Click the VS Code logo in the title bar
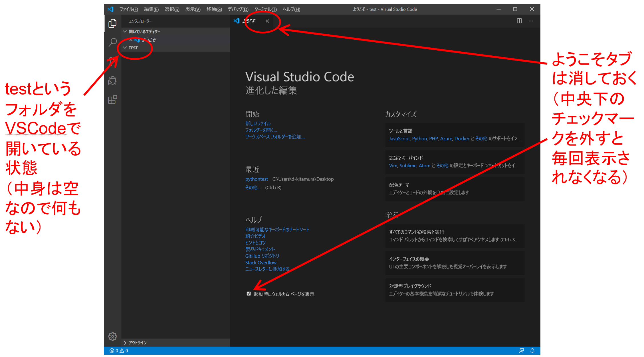Image resolution: width=644 pixels, height=357 pixels. pyautogui.click(x=111, y=9)
